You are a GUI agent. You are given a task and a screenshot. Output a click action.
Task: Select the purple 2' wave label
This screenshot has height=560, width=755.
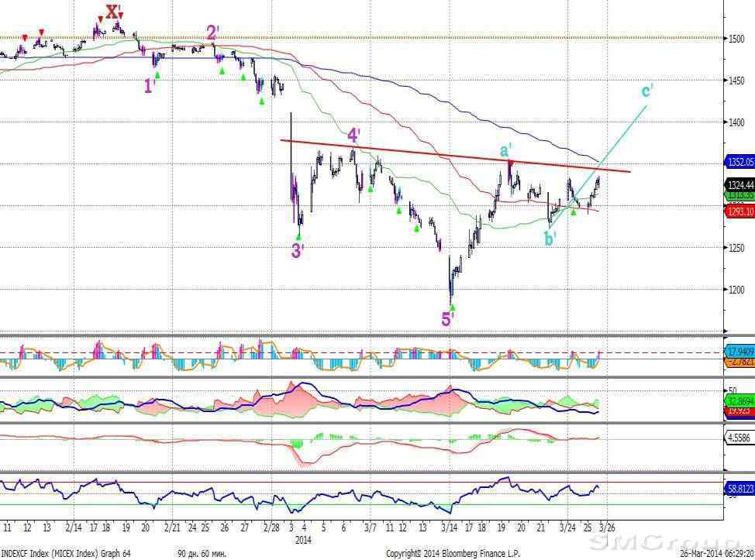[213, 33]
